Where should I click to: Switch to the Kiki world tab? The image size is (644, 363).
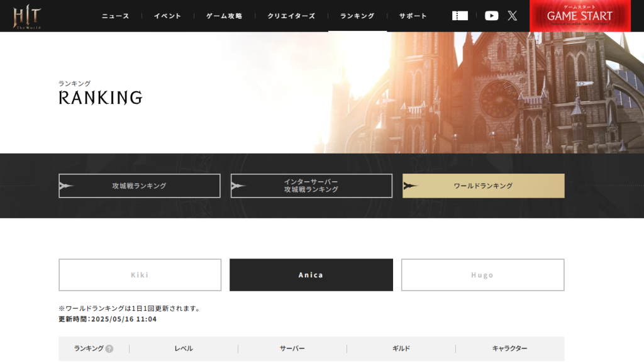click(140, 275)
